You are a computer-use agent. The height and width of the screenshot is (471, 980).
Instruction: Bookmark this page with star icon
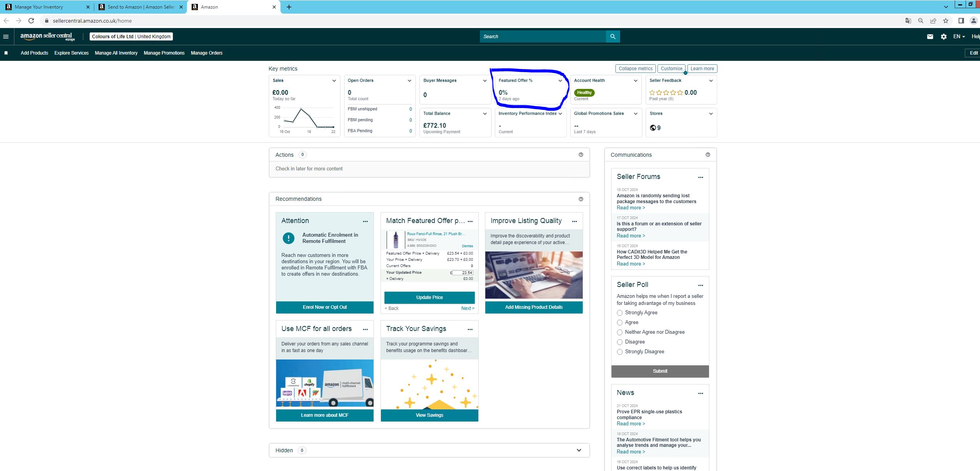(946, 21)
